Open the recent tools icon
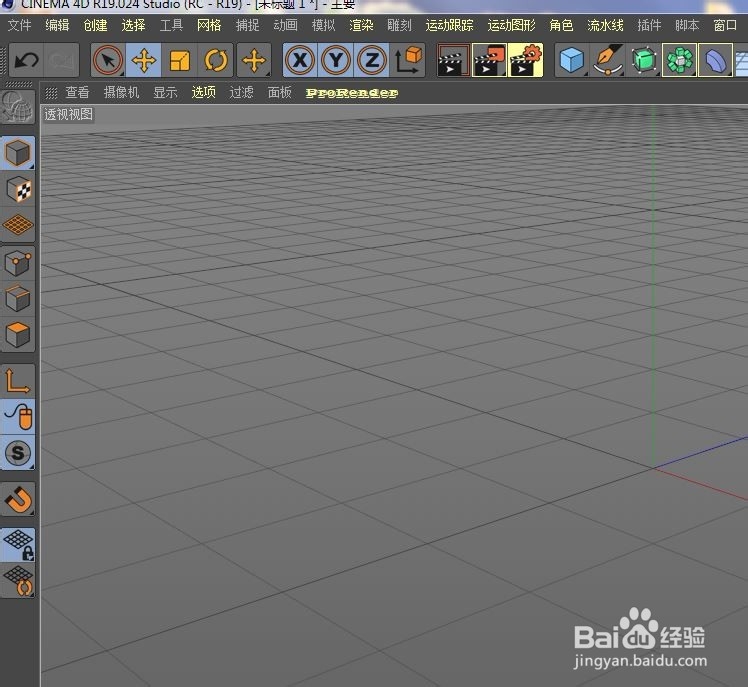748x687 pixels. pyautogui.click(x=254, y=60)
